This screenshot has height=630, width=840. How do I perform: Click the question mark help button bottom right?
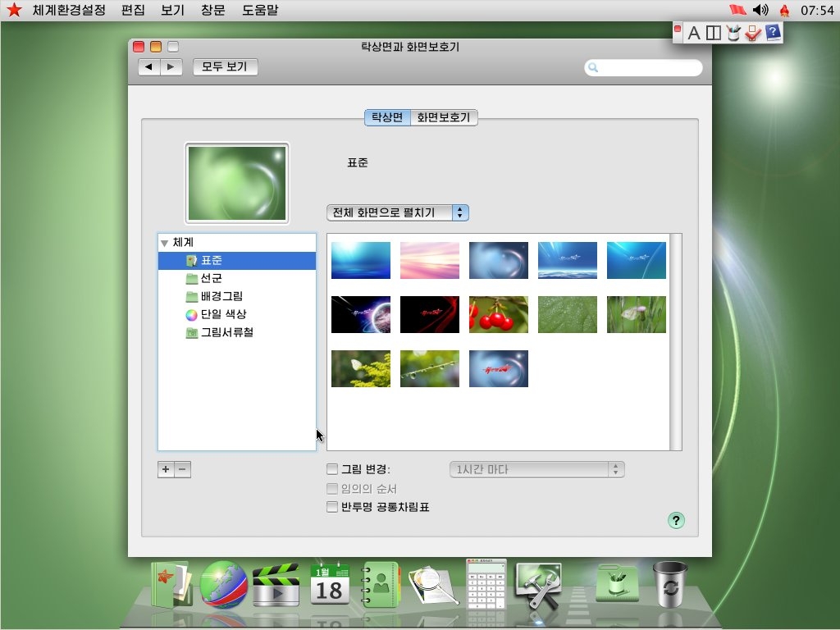[675, 519]
